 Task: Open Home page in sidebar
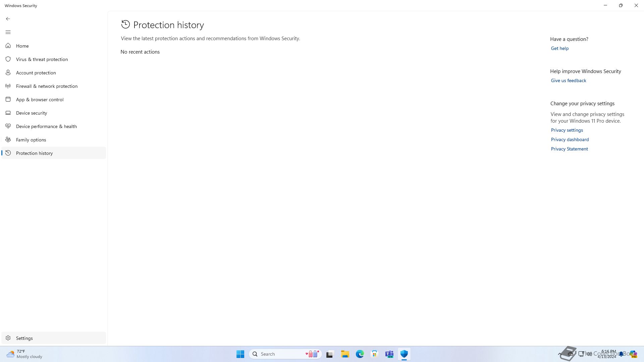pyautogui.click(x=54, y=46)
